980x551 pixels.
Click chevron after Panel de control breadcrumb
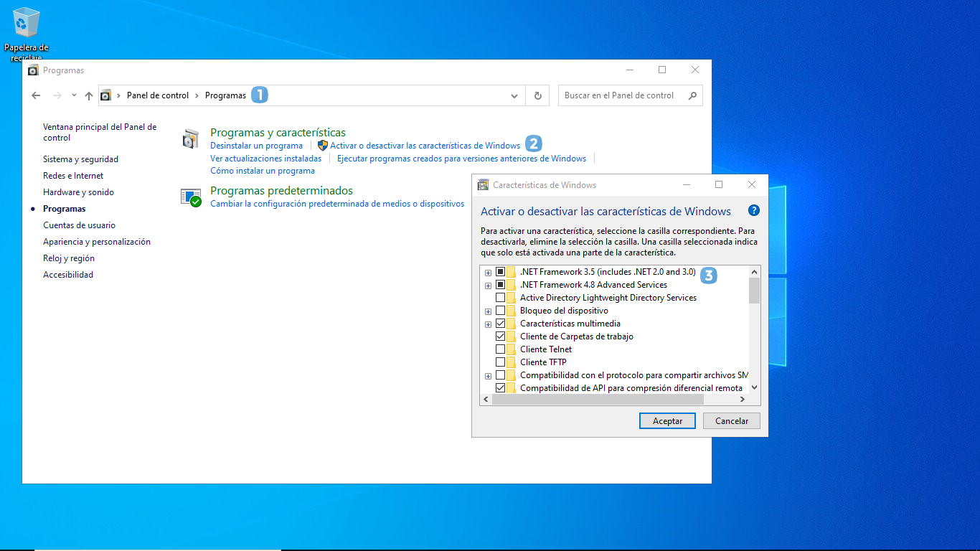coord(197,95)
